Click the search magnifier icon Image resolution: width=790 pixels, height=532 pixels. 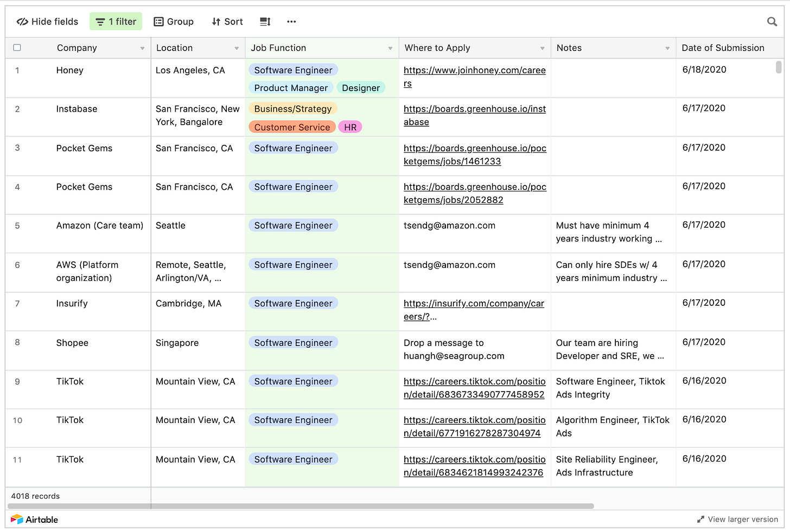pos(772,22)
